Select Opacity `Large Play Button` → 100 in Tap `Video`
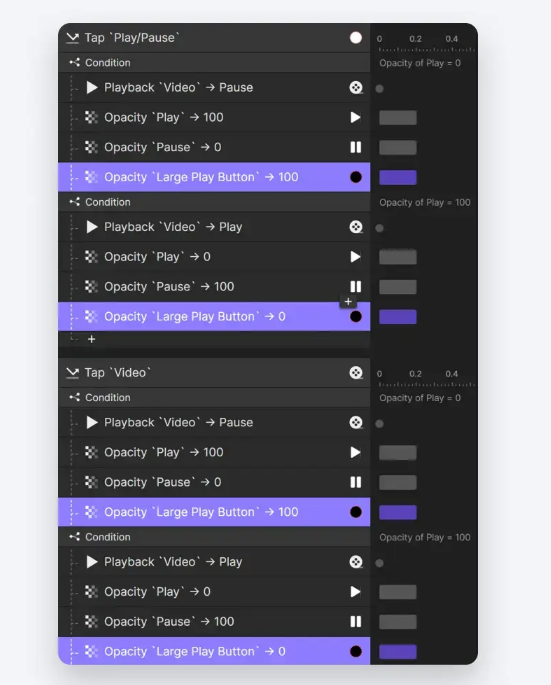The width and height of the screenshot is (551, 685). coord(214,512)
